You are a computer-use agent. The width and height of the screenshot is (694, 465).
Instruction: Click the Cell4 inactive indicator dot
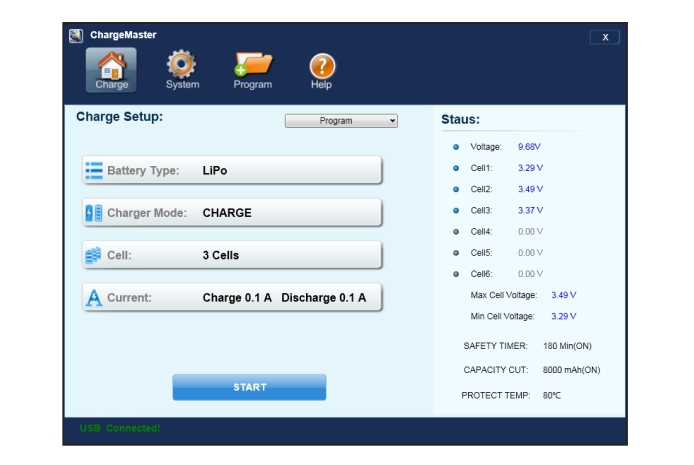click(456, 231)
